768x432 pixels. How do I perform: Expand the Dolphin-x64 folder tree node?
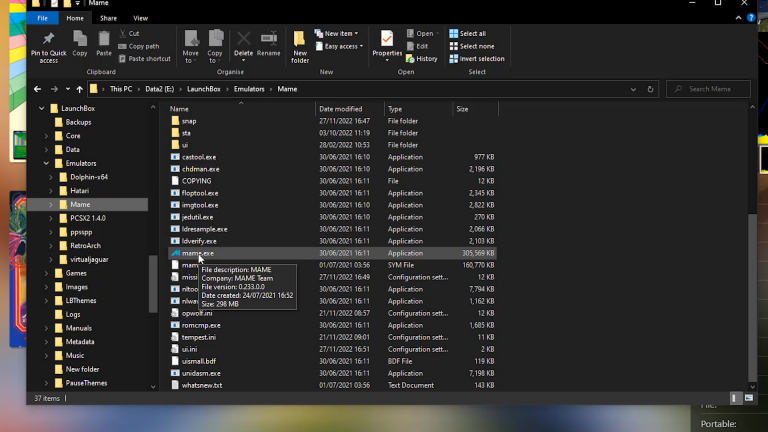point(50,177)
